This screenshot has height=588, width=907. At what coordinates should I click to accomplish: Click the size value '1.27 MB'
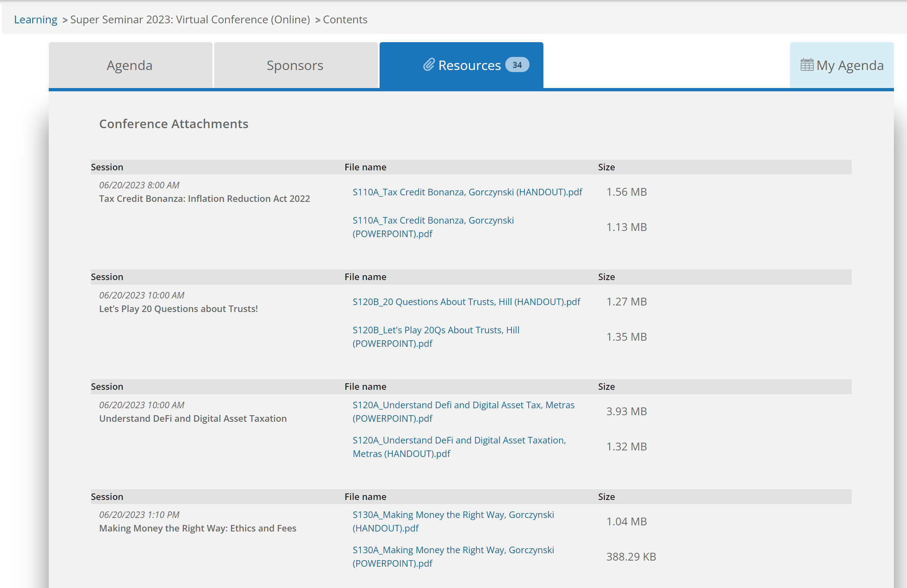[x=627, y=302]
